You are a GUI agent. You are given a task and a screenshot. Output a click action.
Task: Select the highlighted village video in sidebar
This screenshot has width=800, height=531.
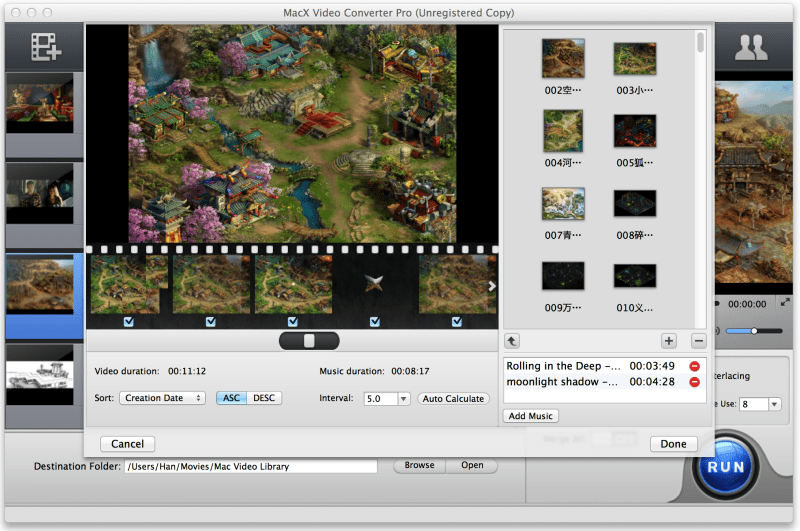coord(40,284)
